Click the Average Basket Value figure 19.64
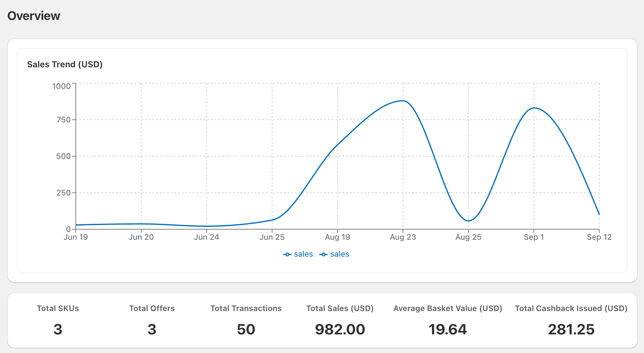 [x=447, y=329]
